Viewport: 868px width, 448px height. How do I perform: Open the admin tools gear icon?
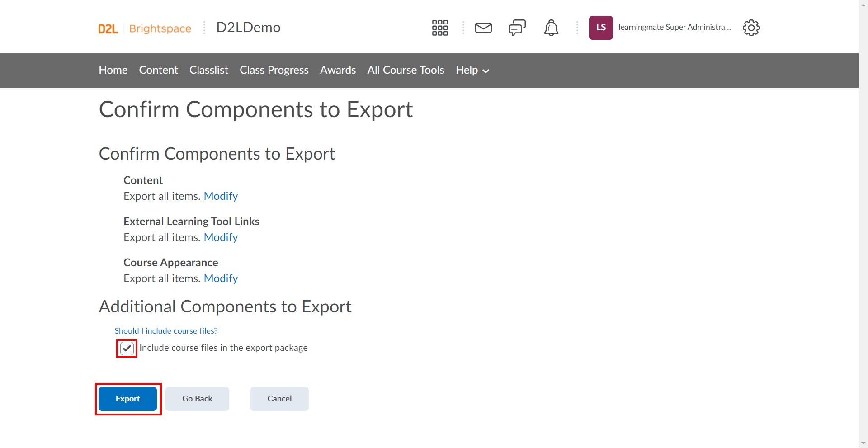click(751, 28)
